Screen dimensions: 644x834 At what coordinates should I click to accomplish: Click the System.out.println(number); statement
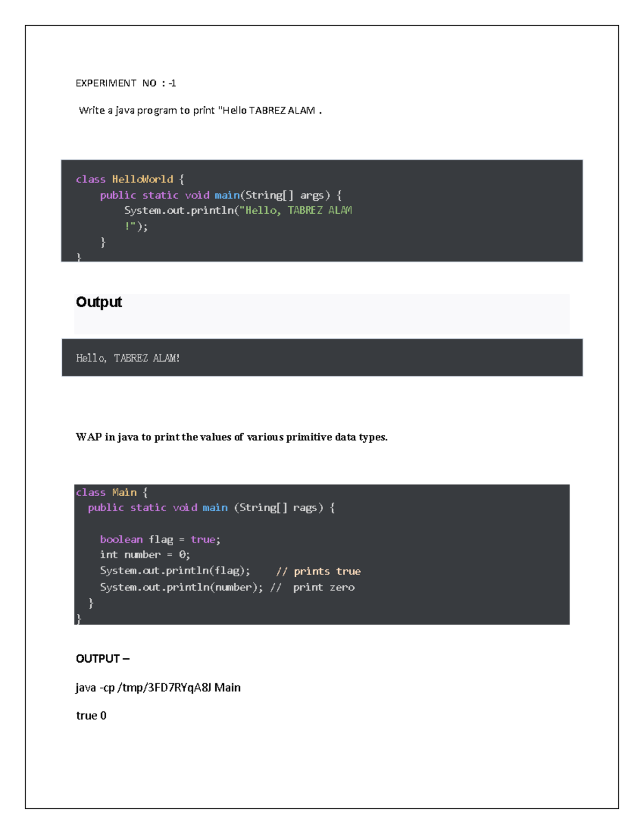pos(181,588)
